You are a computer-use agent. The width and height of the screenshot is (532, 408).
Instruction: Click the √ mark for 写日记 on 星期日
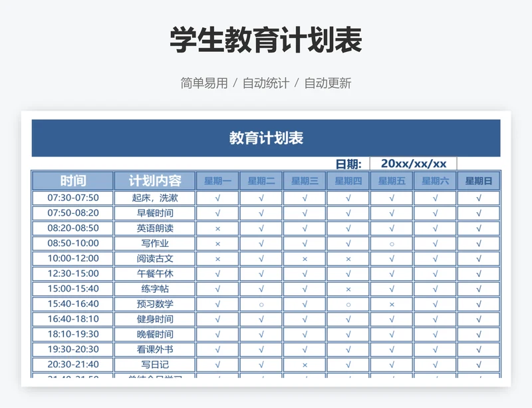click(x=479, y=365)
